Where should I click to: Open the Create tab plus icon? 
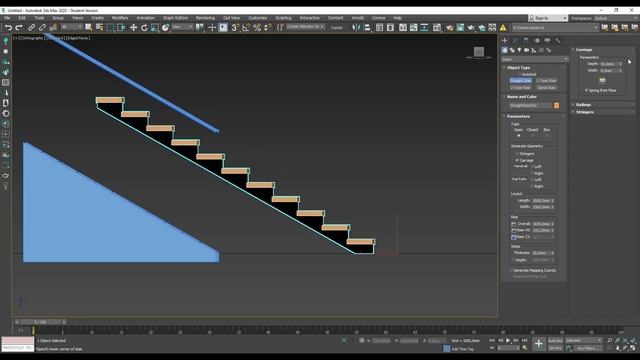504,40
